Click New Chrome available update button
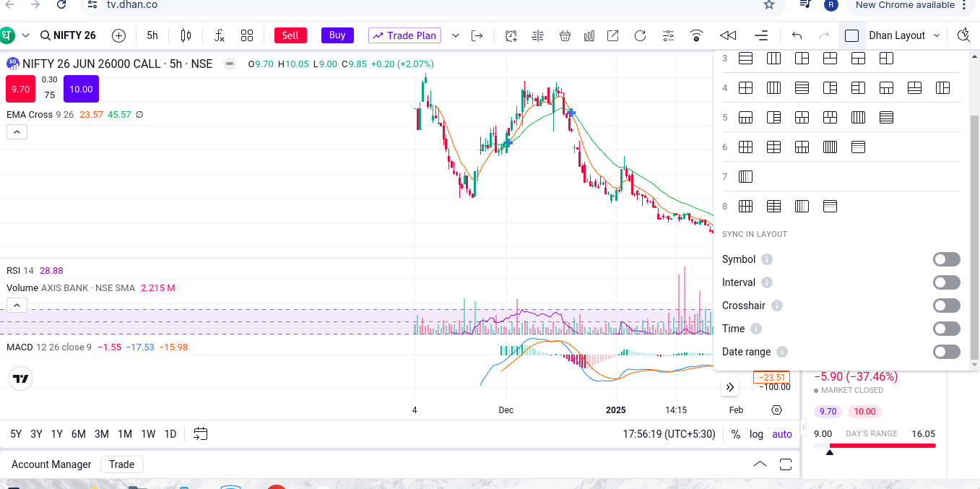The width and height of the screenshot is (980, 489). pyautogui.click(x=911, y=5)
